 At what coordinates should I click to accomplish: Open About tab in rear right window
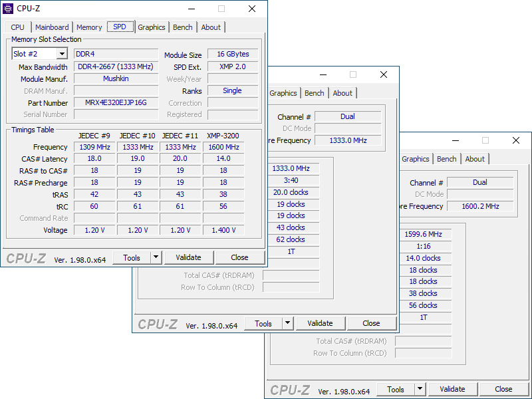(x=475, y=159)
